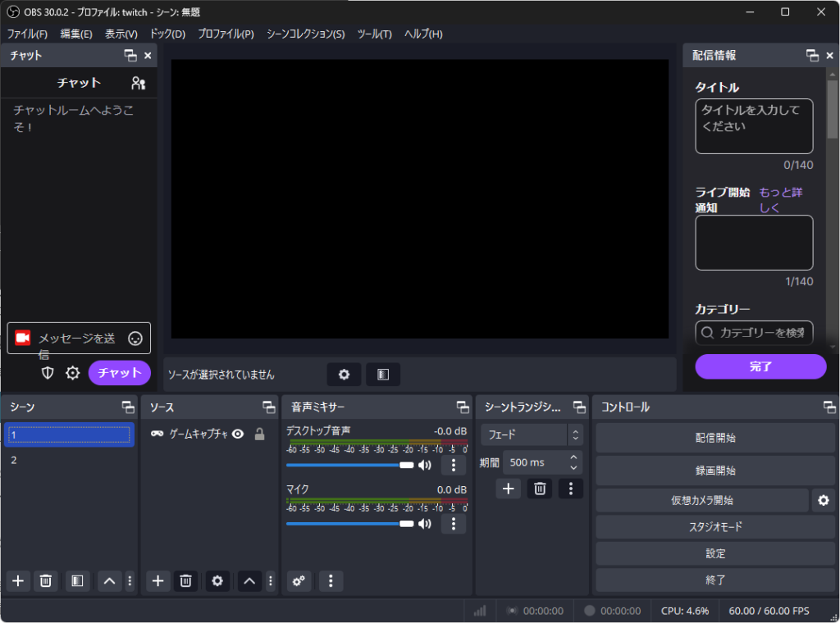Toggle visibility of the ゲームキャプチャ source

coord(238,434)
